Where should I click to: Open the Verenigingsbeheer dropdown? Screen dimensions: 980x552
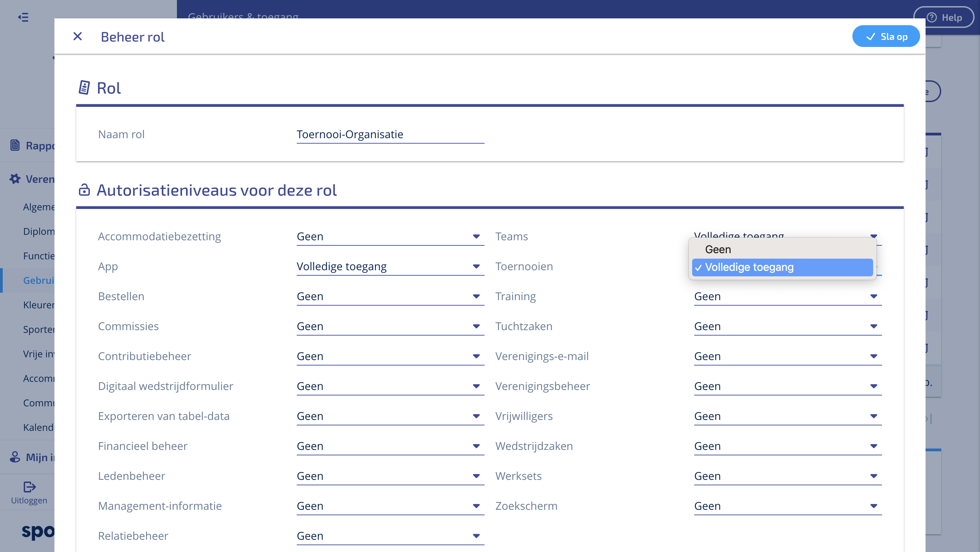(x=787, y=386)
